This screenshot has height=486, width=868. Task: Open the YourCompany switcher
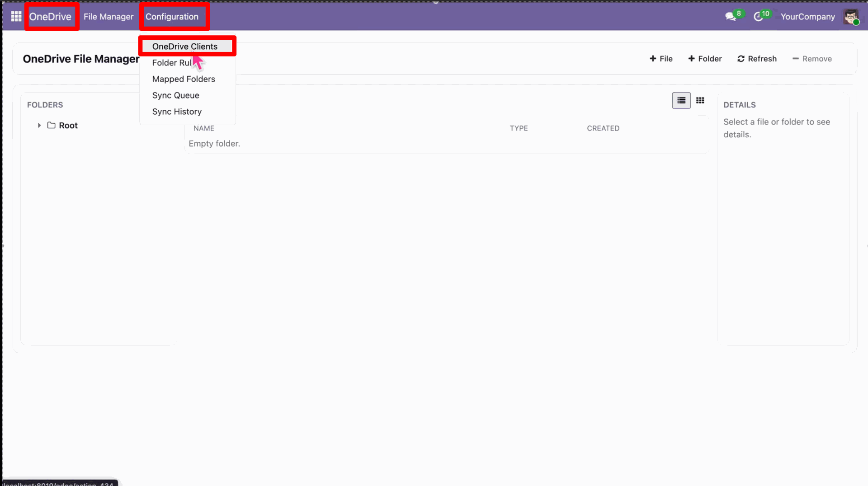[x=807, y=17]
